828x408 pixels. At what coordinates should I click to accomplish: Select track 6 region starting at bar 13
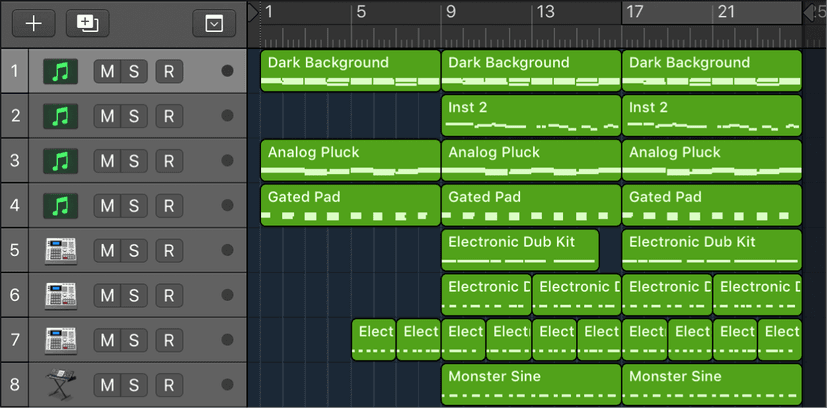(577, 295)
